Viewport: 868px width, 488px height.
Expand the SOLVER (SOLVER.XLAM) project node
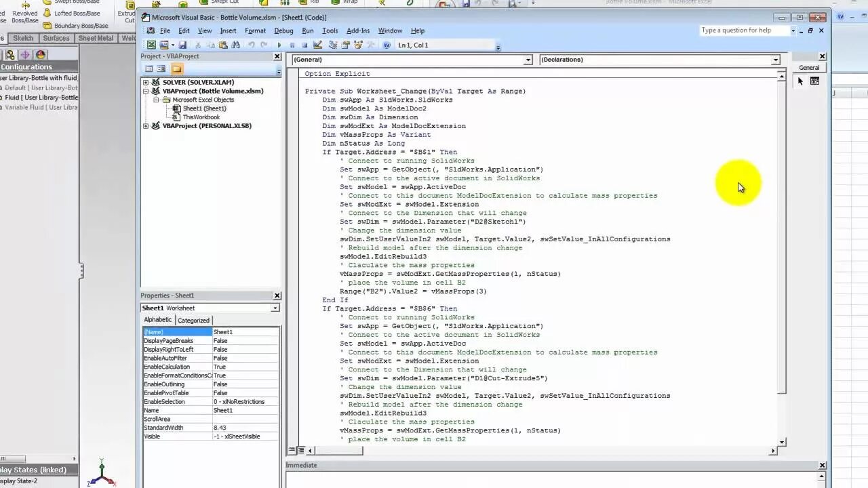click(x=146, y=82)
